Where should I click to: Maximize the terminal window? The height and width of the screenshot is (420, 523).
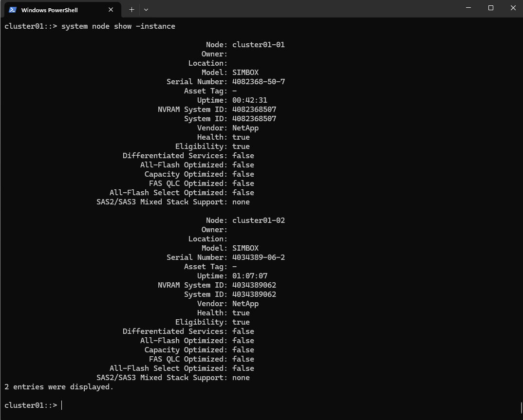pyautogui.click(x=491, y=8)
